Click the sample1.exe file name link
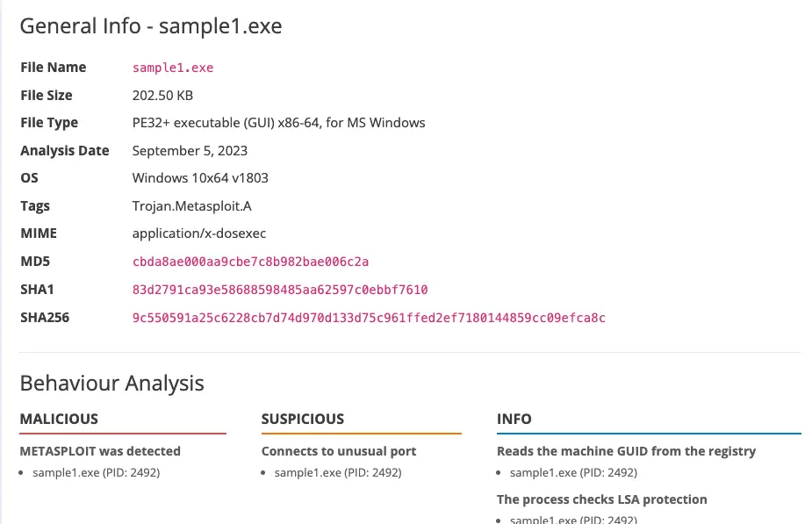812x524 pixels. click(173, 68)
